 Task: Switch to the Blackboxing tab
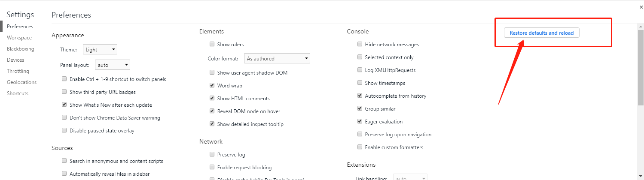point(21,49)
